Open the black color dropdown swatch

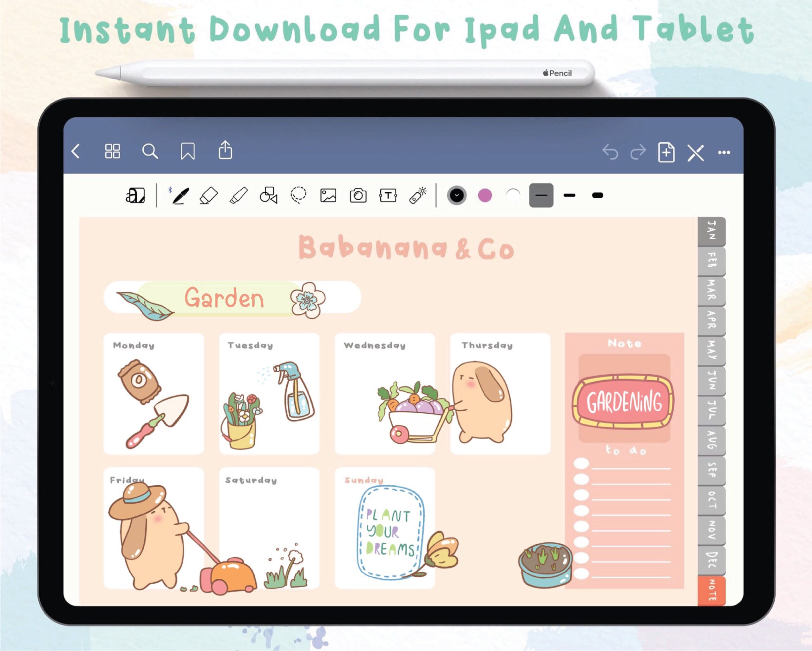(x=457, y=195)
